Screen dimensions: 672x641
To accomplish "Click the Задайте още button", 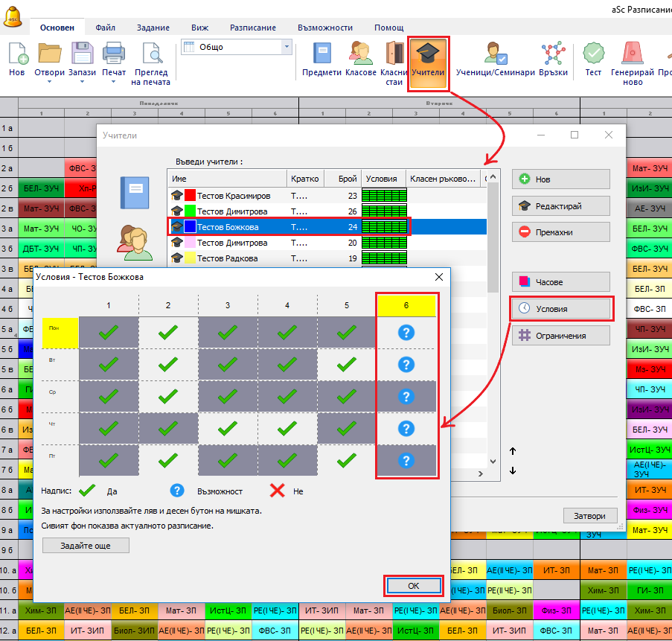I will 86,546.
